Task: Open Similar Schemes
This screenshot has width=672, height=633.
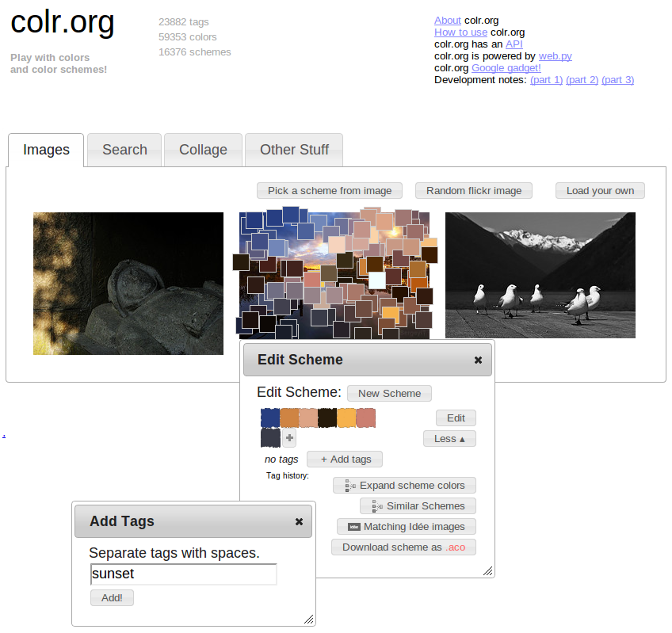Action: 418,505
